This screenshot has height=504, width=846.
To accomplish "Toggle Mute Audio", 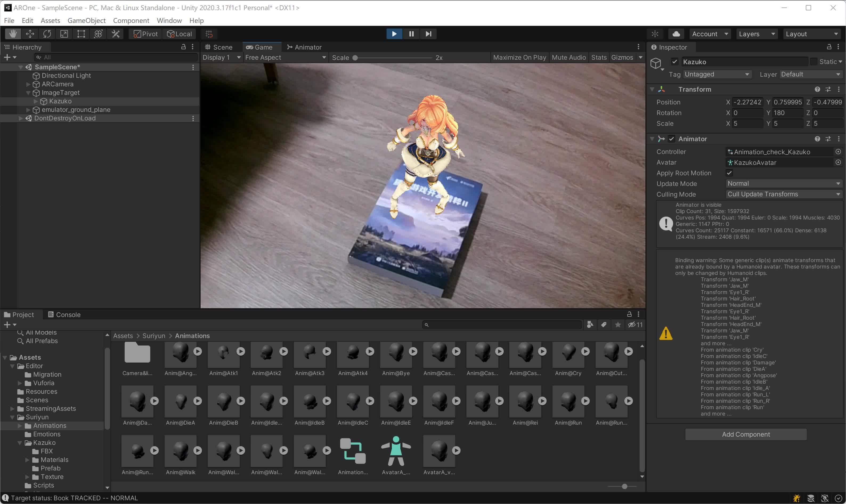I will click(568, 57).
